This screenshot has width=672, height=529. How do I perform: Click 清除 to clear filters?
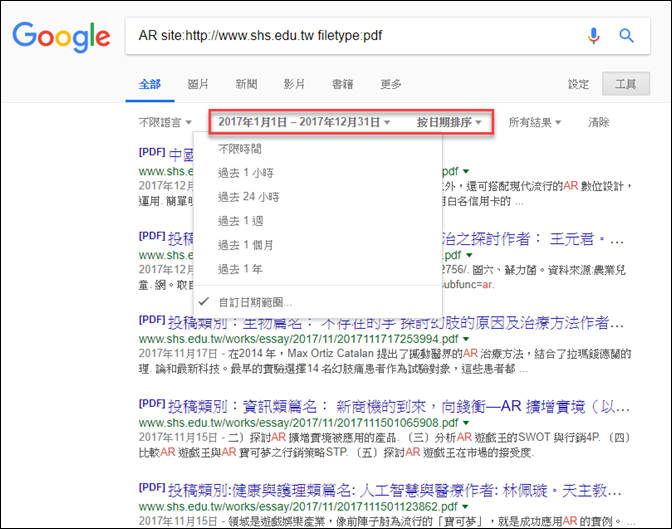(599, 123)
